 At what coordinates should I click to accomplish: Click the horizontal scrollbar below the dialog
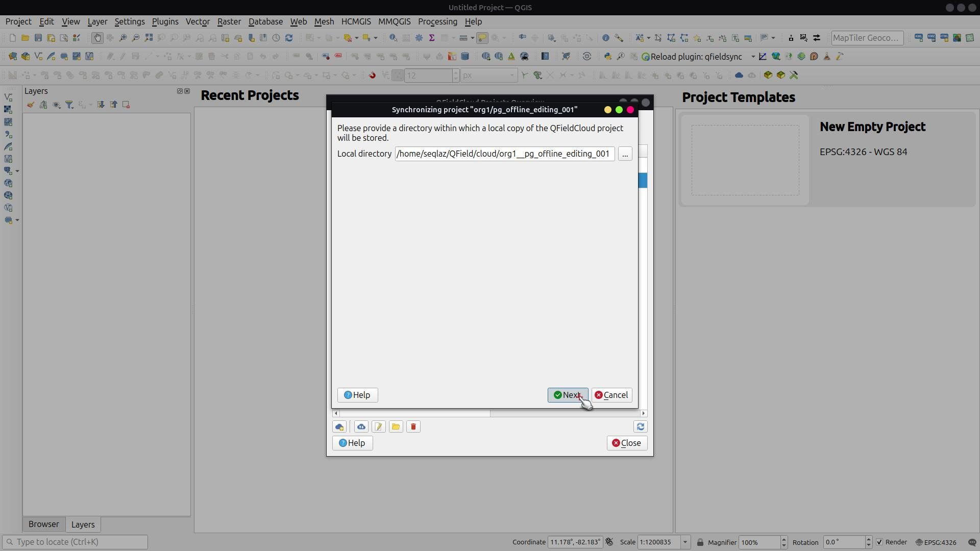(414, 413)
